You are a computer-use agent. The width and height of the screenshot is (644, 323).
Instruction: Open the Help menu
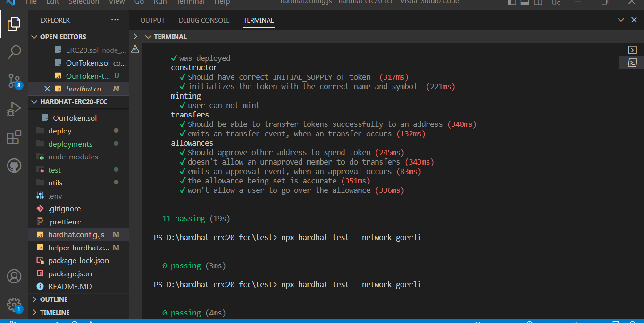pyautogui.click(x=222, y=2)
